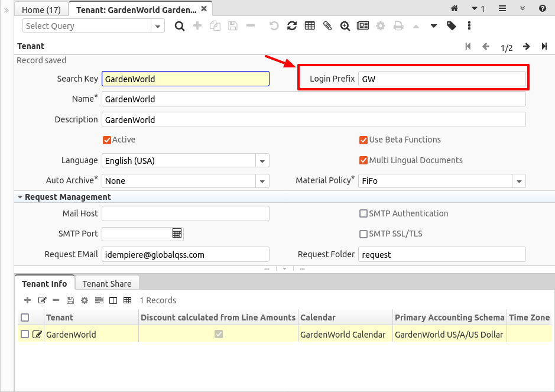555x392 pixels.
Task: Click into the Login Prefix field
Action: click(441, 79)
